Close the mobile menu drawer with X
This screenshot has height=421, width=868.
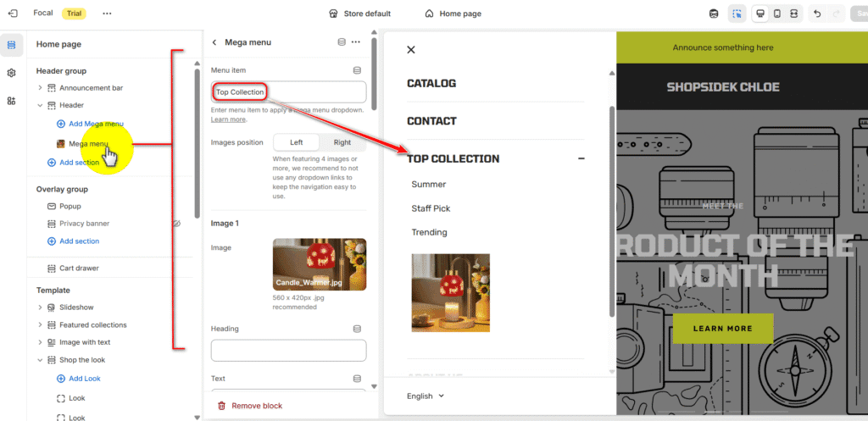[411, 50]
